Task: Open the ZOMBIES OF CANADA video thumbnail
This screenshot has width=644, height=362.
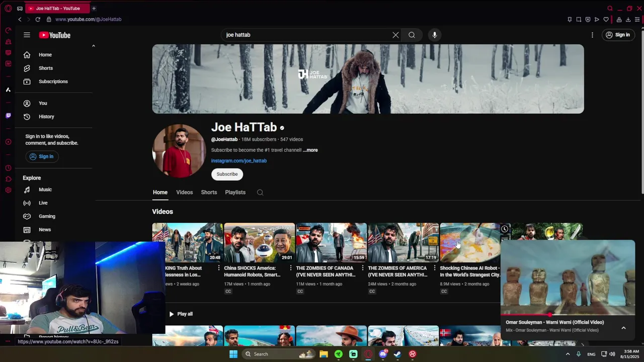Action: (x=331, y=243)
